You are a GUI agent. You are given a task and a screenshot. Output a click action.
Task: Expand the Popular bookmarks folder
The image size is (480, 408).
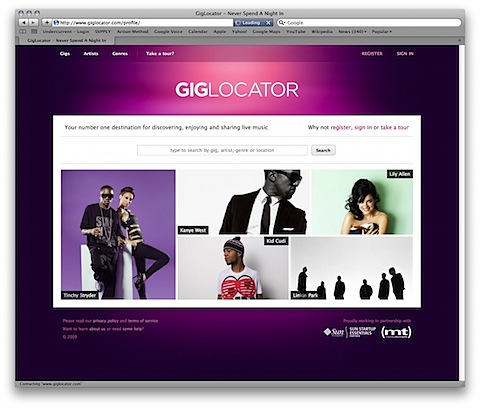[382, 32]
